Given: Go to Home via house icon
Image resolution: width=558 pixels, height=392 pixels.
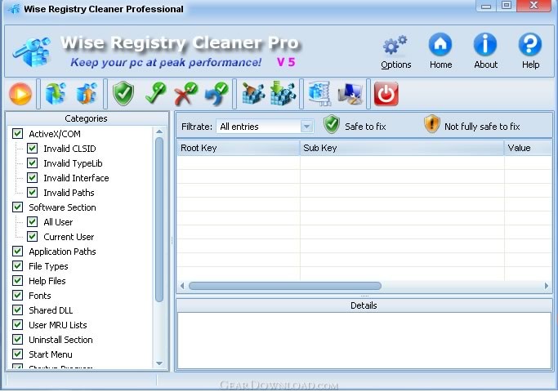Looking at the screenshot, I should 440,44.
